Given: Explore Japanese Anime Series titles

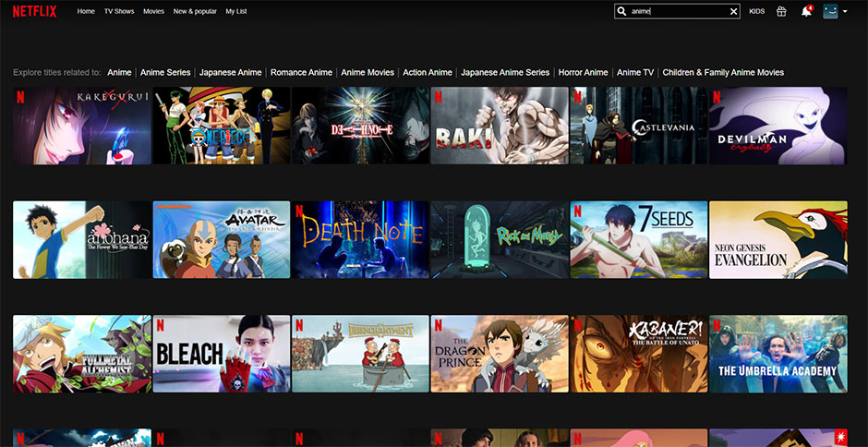Looking at the screenshot, I should coord(505,73).
